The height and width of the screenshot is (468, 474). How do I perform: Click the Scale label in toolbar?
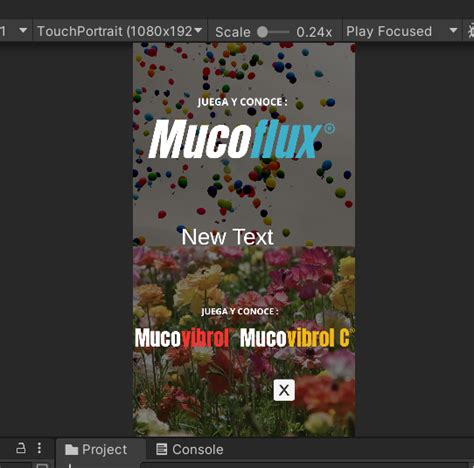pyautogui.click(x=233, y=32)
